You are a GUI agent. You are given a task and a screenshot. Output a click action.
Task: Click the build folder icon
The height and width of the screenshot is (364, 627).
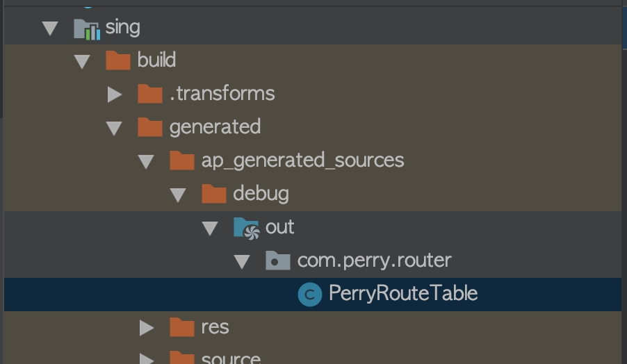click(x=118, y=60)
